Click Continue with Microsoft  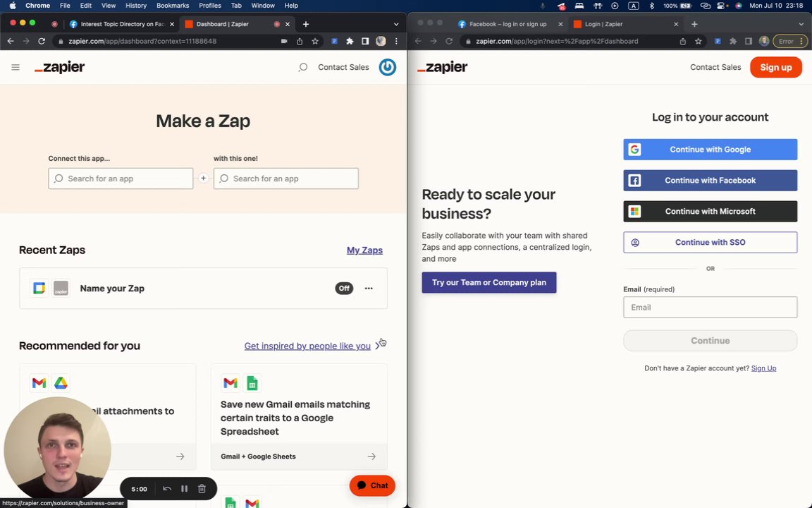coord(710,212)
